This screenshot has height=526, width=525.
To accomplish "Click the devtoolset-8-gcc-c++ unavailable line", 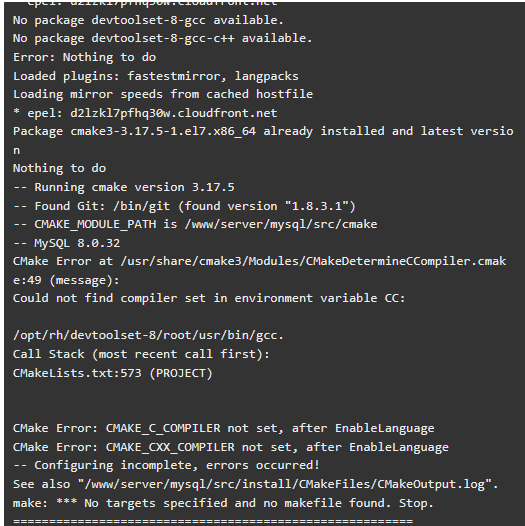I will [163, 39].
